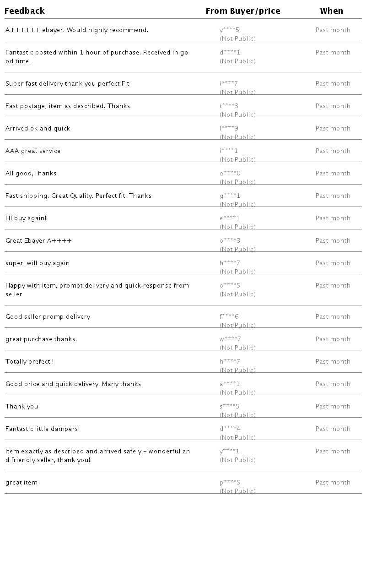Click the When column header
Image resolution: width=366 pixels, height=588 pixels.
tap(331, 11)
